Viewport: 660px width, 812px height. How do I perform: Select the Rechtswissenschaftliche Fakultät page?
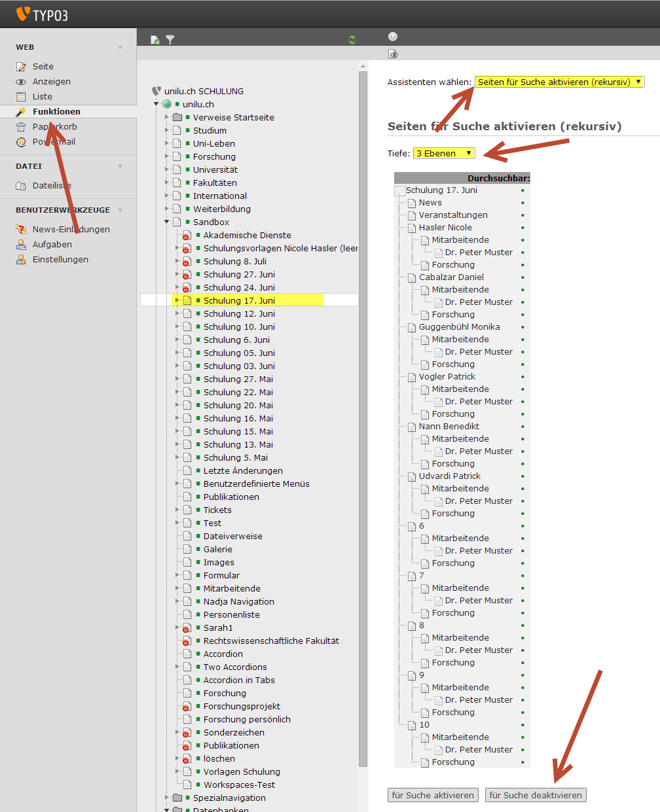click(x=271, y=641)
